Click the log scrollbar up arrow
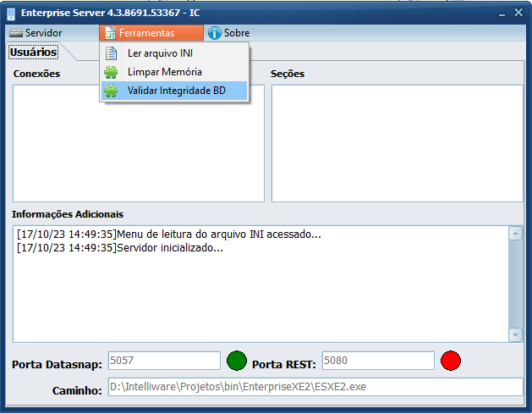The image size is (532, 414). pyautogui.click(x=514, y=233)
